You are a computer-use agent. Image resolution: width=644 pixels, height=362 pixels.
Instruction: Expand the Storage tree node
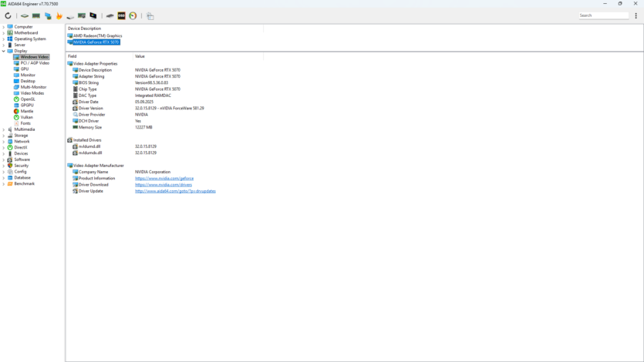(3, 136)
